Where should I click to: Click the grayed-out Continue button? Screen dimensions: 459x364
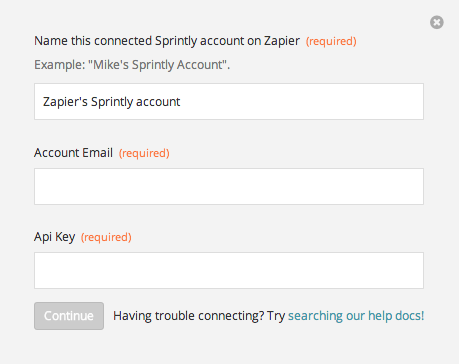click(x=69, y=316)
